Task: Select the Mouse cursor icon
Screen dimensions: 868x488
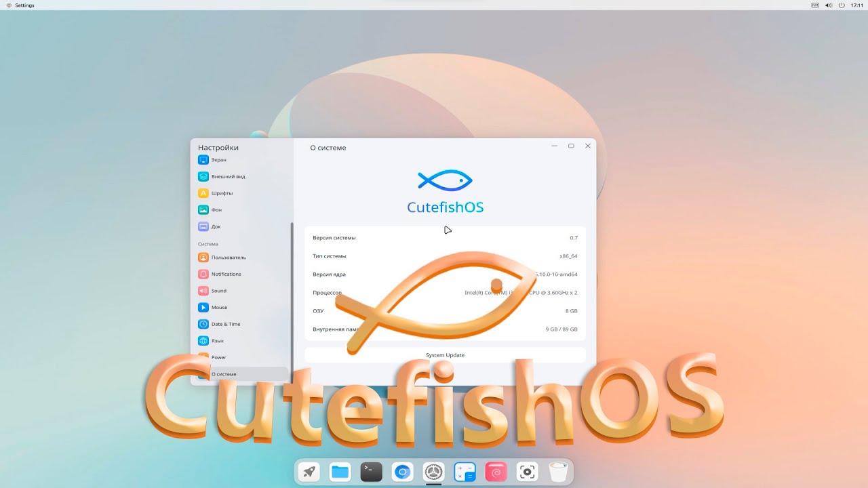Action: coord(203,307)
